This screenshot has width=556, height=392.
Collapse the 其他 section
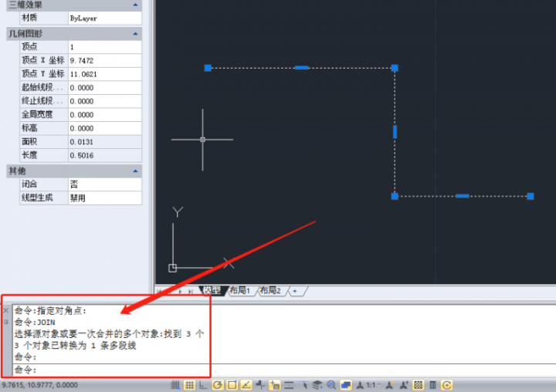point(135,171)
